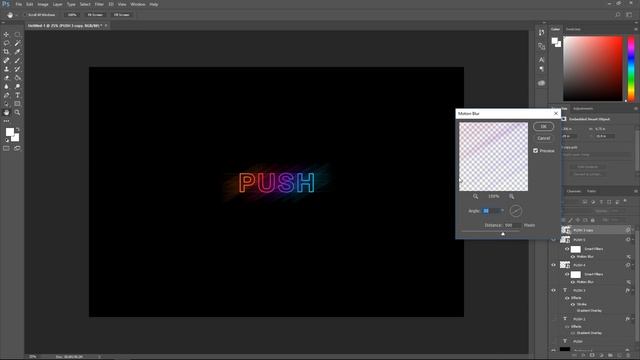The image size is (640, 360).
Task: Click the foreground color swatch in toolbox
Action: click(x=10, y=132)
